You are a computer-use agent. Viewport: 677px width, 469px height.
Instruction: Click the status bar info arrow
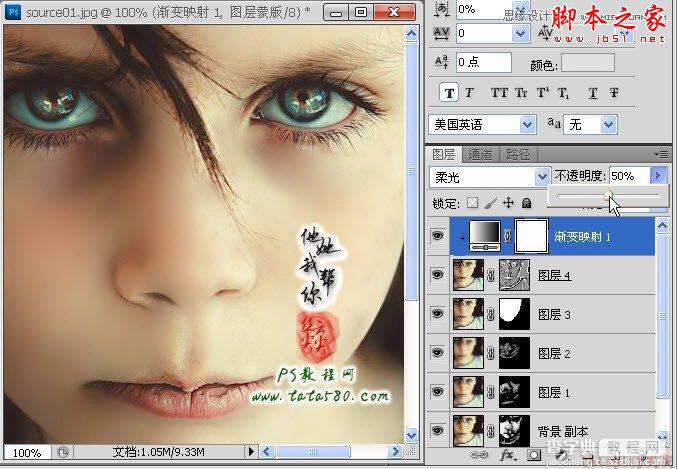click(251, 452)
